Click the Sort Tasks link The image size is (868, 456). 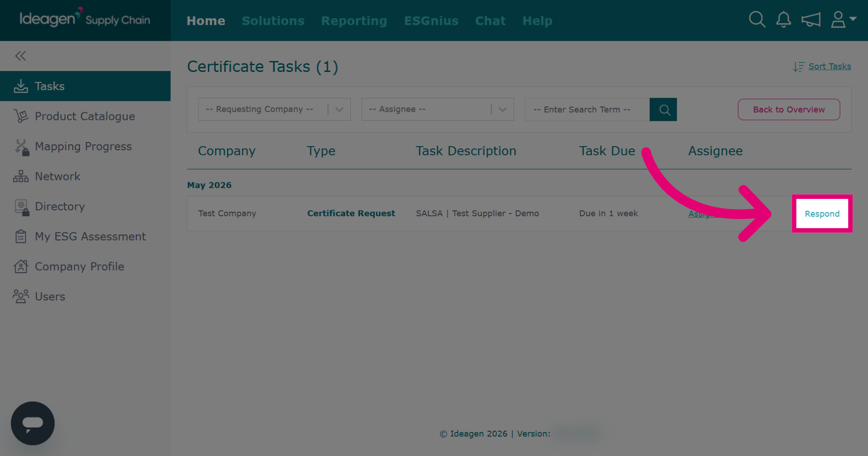(830, 66)
